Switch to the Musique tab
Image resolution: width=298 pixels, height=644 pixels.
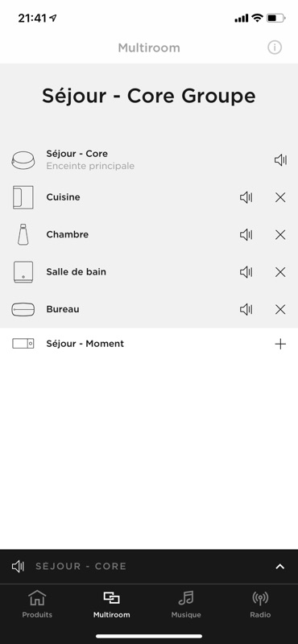(x=186, y=605)
